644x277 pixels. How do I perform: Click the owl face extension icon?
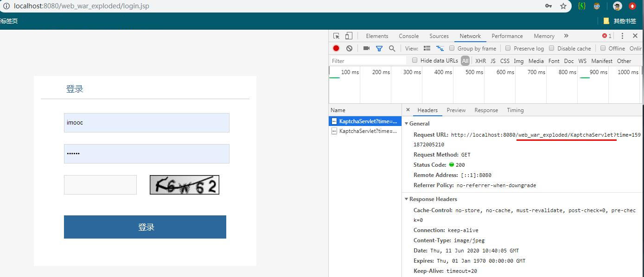point(597,6)
